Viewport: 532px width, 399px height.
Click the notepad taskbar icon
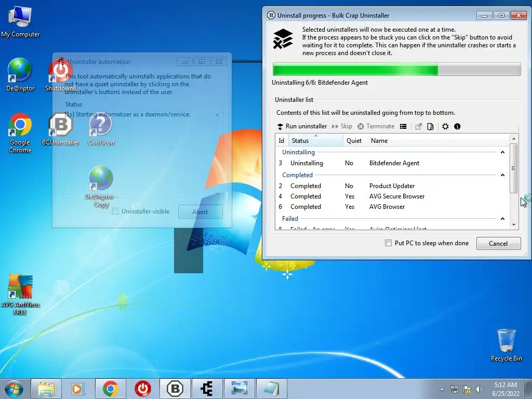[x=272, y=389]
